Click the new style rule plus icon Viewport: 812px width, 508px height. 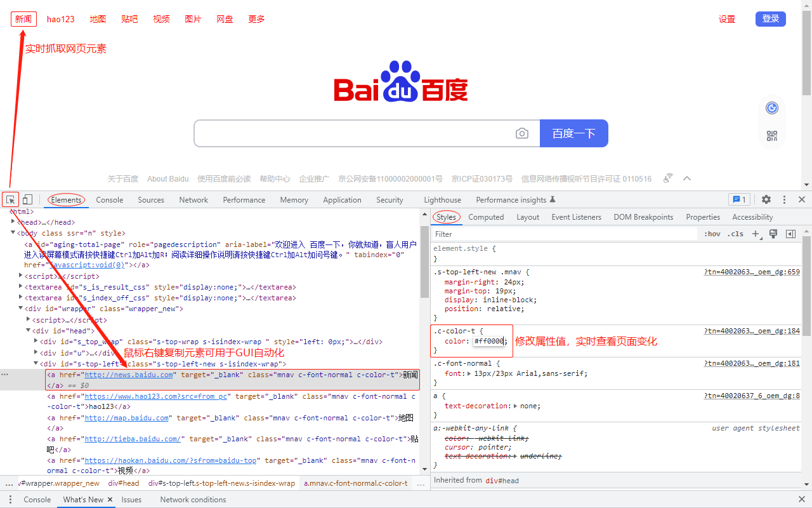click(x=756, y=234)
